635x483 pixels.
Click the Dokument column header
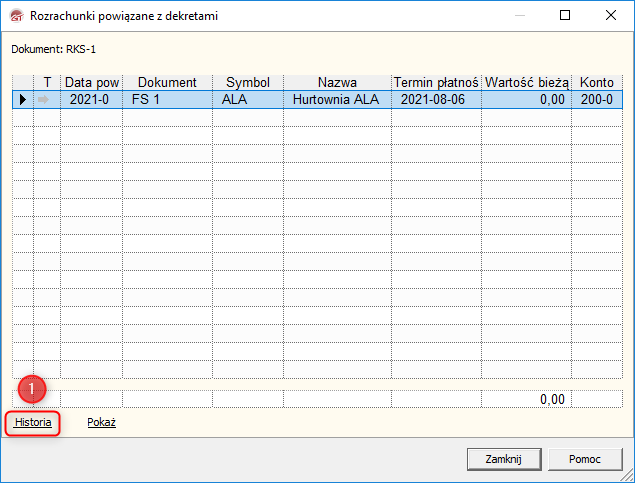pyautogui.click(x=167, y=82)
